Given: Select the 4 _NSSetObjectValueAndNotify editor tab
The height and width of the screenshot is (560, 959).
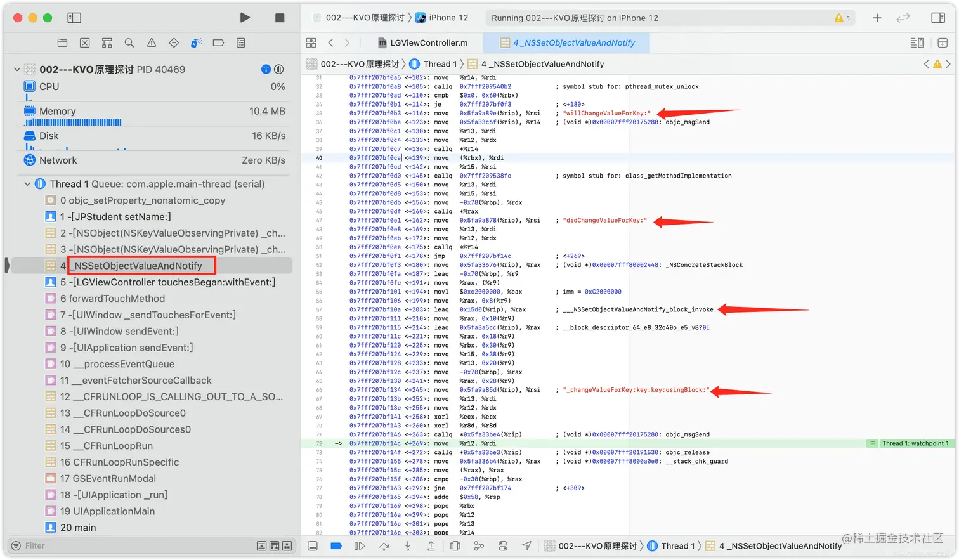Looking at the screenshot, I should [x=567, y=42].
